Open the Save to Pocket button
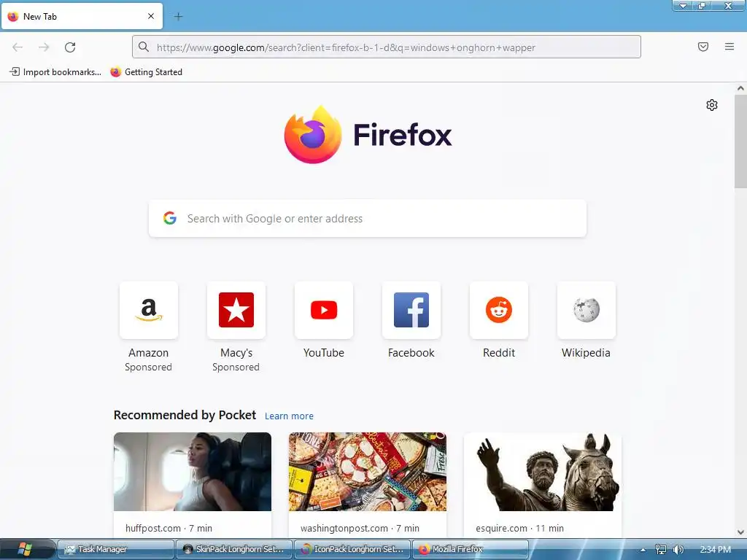Image resolution: width=747 pixels, height=560 pixels. pyautogui.click(x=703, y=47)
